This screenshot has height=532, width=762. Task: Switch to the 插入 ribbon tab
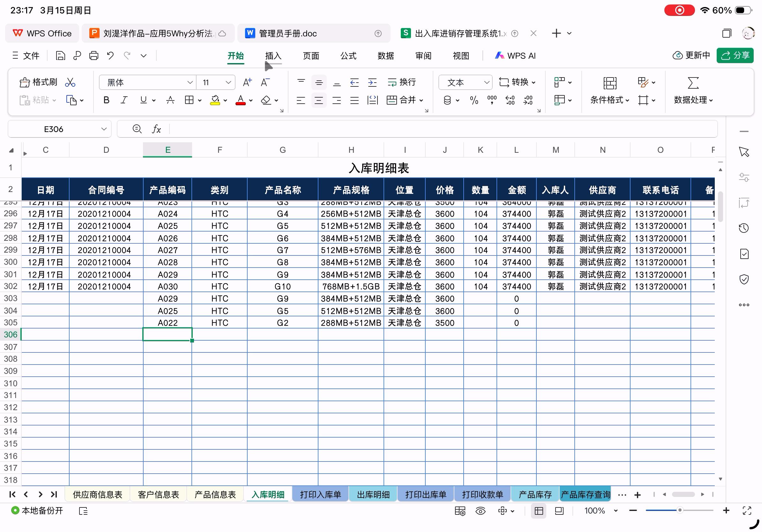point(273,56)
